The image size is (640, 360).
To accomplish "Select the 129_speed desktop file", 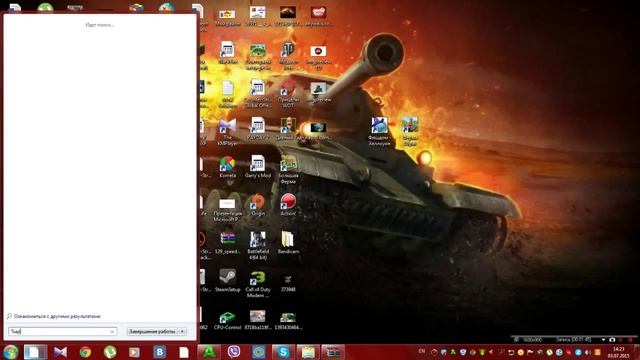I will click(227, 243).
